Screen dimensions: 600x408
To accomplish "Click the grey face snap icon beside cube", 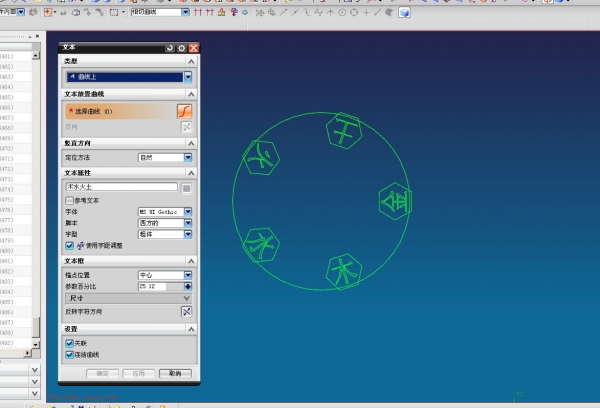I will (389, 13).
